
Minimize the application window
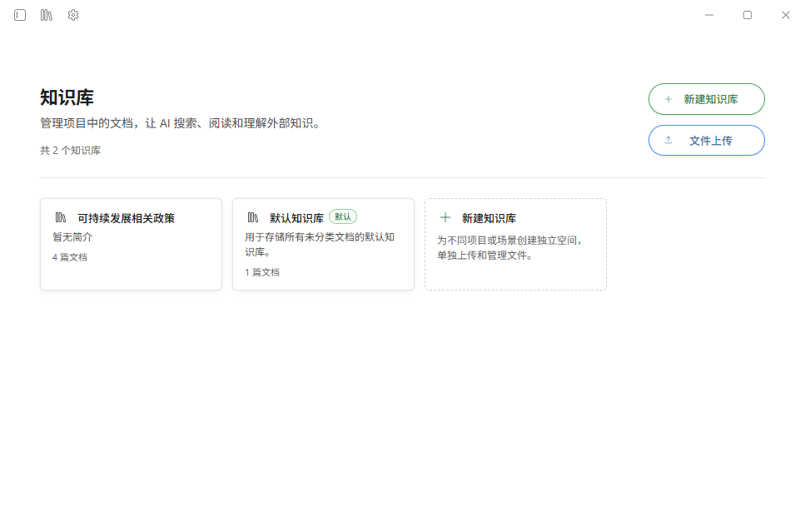tap(708, 14)
